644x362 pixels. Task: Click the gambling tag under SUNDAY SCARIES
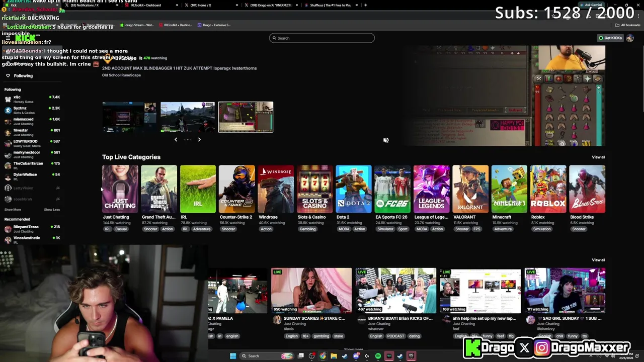321,336
